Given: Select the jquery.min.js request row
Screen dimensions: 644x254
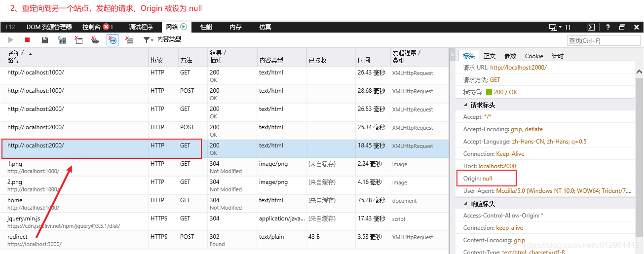Looking at the screenshot, I should click(224, 222).
